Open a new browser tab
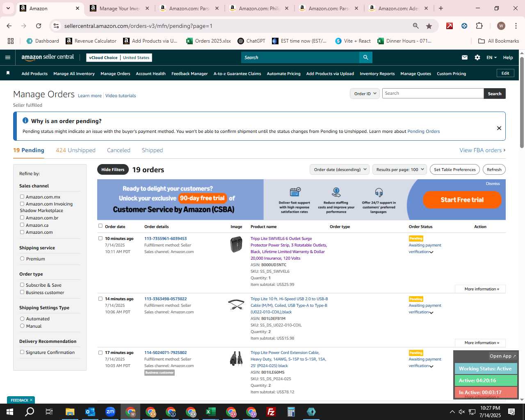 point(441,8)
